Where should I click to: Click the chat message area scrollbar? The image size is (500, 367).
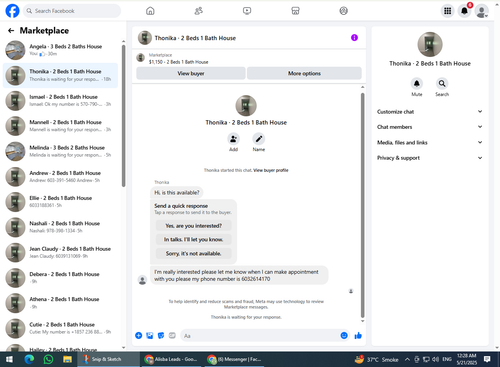(x=362, y=205)
